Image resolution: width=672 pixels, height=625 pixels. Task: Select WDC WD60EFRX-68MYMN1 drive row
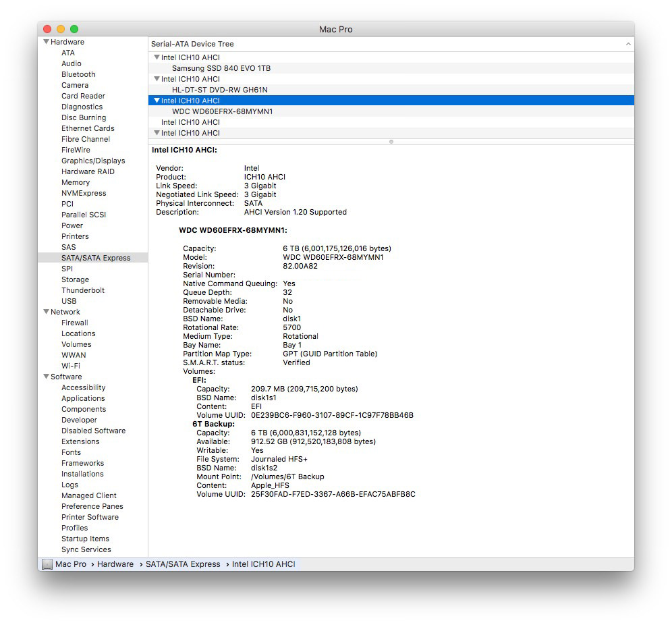pos(391,111)
